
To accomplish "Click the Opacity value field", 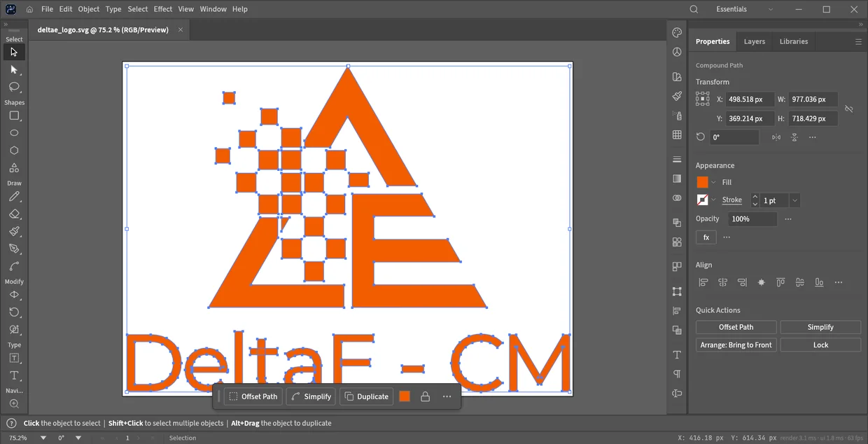I will click(752, 219).
